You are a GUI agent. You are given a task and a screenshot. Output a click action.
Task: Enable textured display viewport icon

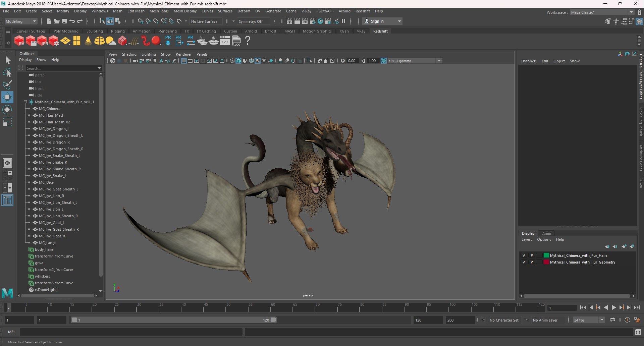(x=258, y=61)
